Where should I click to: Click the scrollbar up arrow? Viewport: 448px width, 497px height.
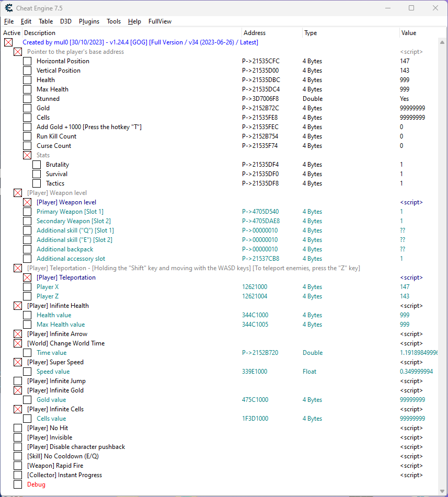[442, 42]
